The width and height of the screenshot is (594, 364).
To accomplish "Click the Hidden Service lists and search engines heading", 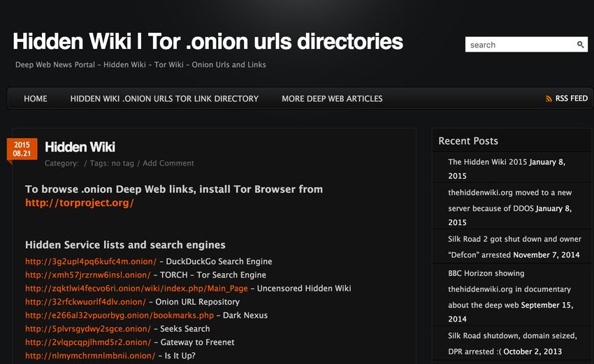I will [x=125, y=245].
